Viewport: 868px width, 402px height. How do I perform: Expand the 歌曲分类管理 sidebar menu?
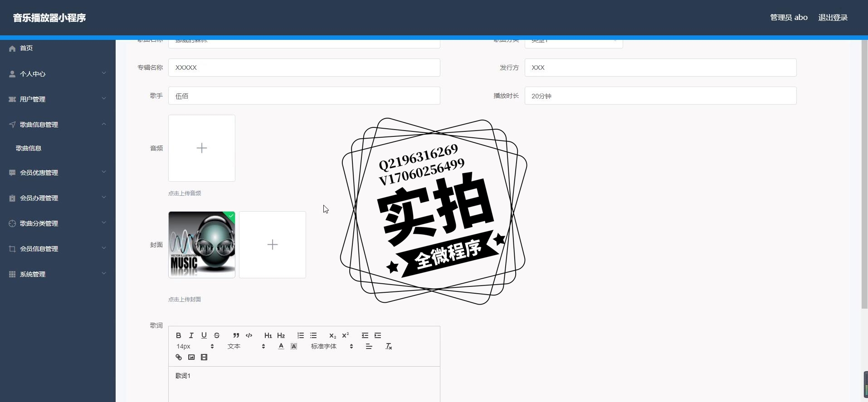click(x=58, y=223)
